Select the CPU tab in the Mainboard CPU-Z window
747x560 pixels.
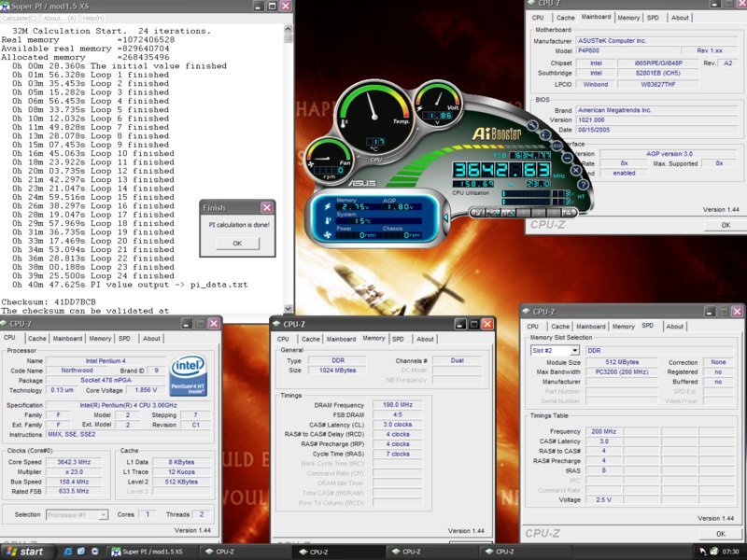[538, 18]
